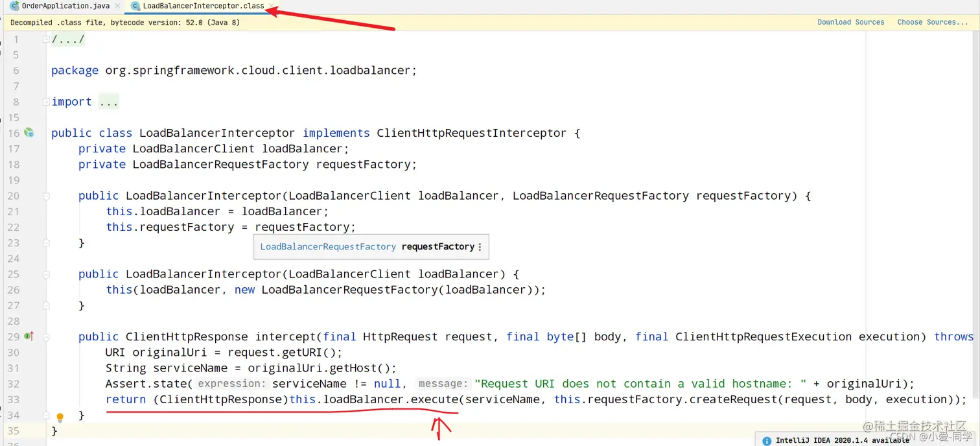980x446 pixels.
Task: Open the IntelliJ IDEA 2020.1.4 available notification
Action: [x=843, y=441]
